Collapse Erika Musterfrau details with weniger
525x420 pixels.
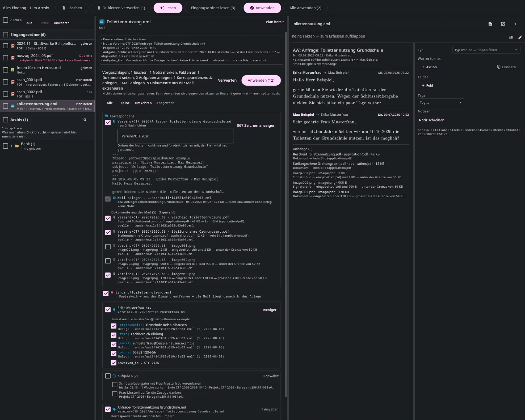[270, 310]
